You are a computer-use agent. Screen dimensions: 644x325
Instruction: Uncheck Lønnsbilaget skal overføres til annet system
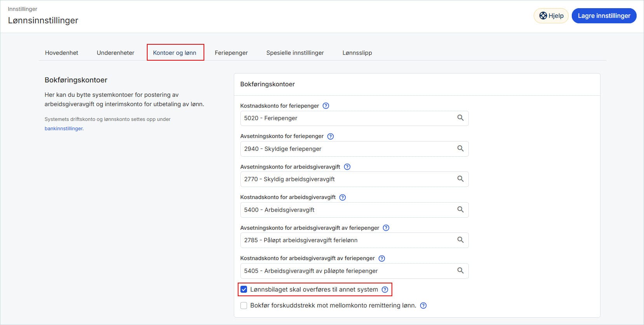(x=244, y=289)
